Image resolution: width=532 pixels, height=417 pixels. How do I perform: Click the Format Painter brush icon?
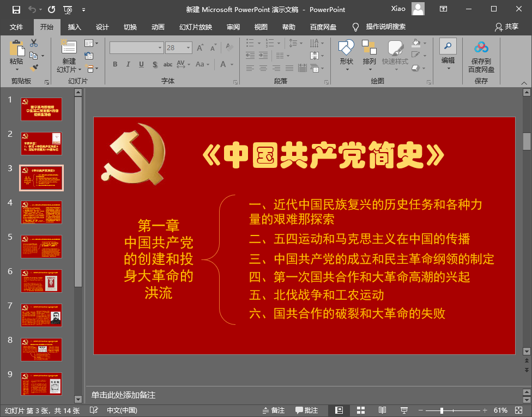coord(34,68)
